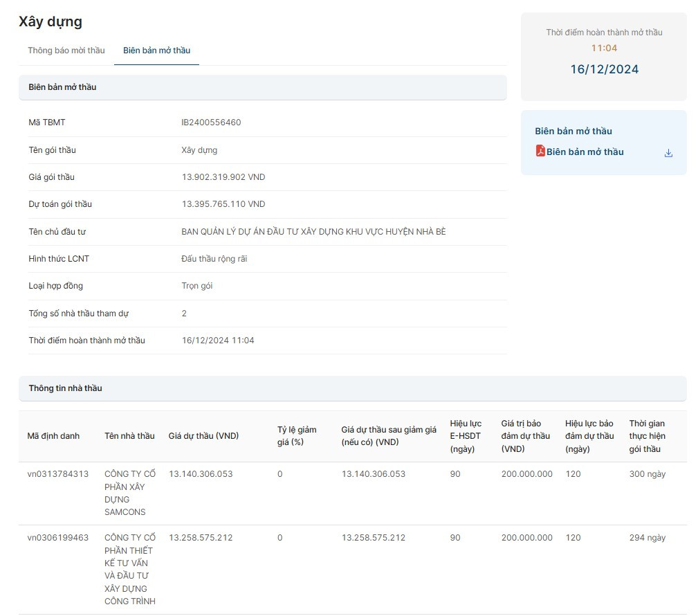Click the TBMT code IB2400556460

(211, 123)
